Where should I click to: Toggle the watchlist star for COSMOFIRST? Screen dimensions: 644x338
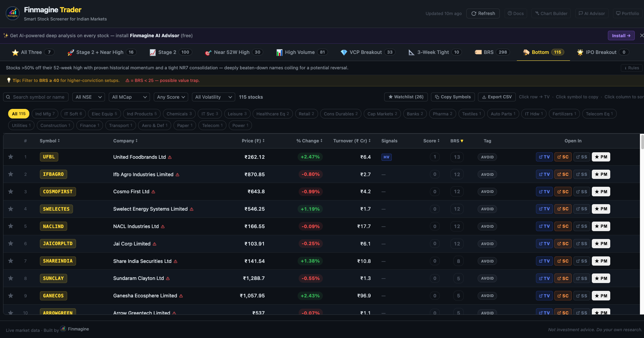point(11,192)
